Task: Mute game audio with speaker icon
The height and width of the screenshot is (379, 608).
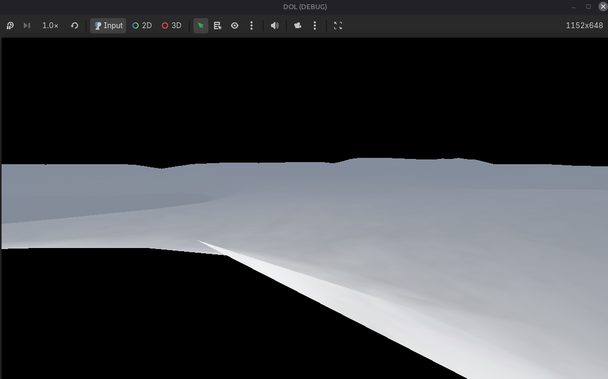Action: [x=275, y=26]
